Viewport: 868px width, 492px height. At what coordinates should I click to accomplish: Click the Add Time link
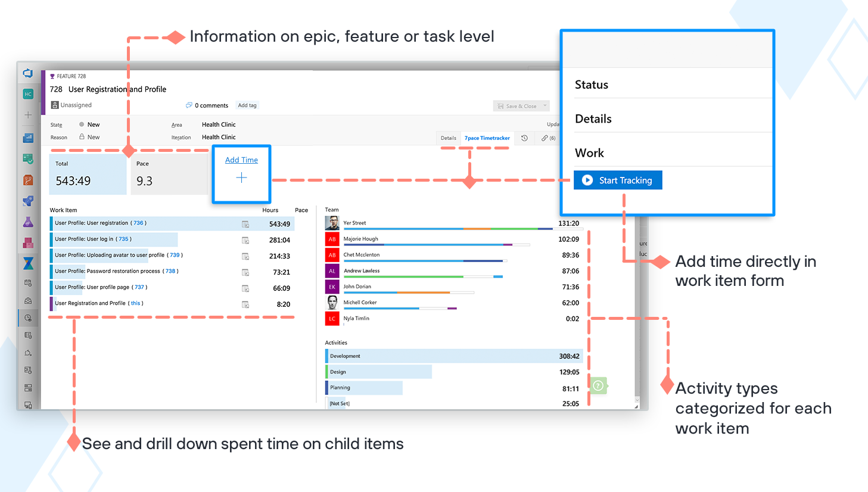click(x=241, y=160)
